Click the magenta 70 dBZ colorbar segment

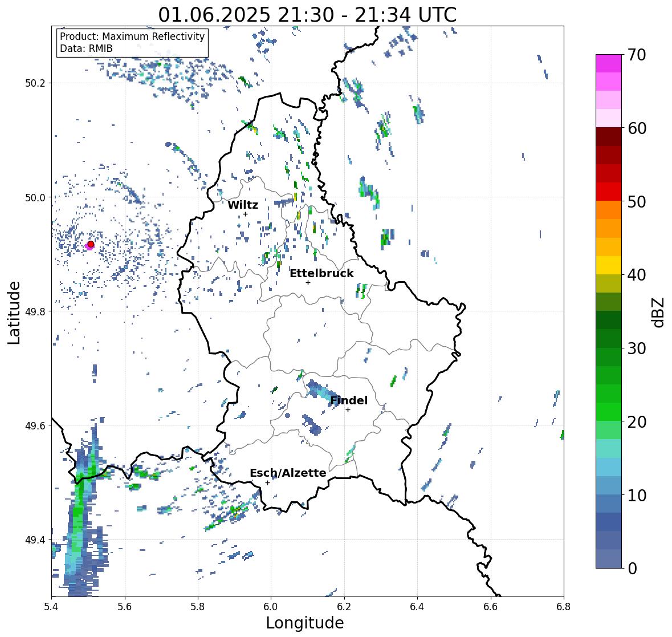click(609, 63)
